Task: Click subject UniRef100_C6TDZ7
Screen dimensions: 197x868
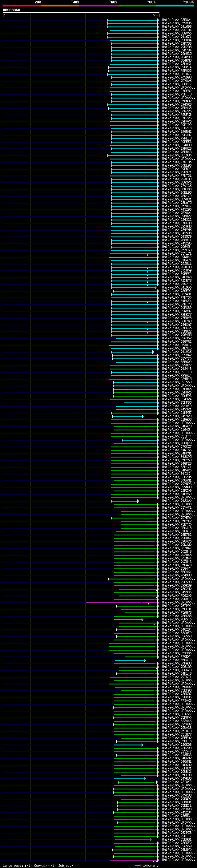Action: tap(177, 74)
